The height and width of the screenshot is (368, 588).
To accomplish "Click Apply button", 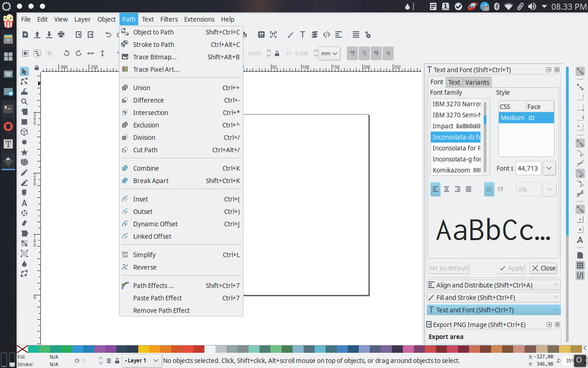I will (x=511, y=268).
